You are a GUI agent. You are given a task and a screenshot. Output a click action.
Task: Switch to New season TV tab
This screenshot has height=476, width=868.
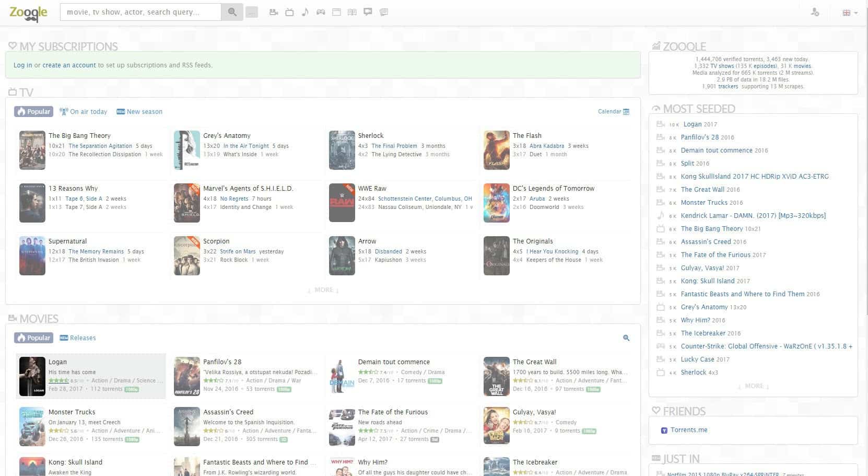pos(139,112)
